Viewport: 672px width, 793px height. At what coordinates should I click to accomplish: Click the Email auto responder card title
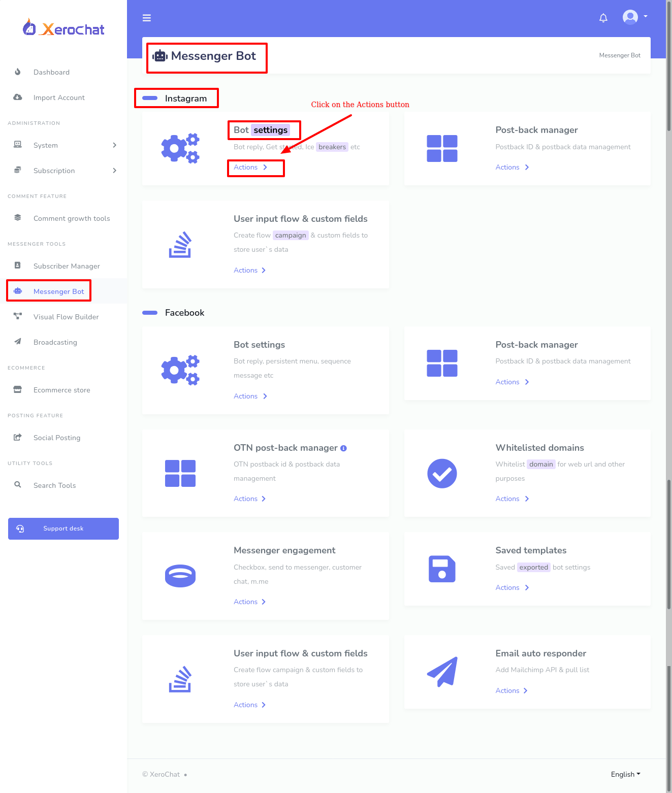pyautogui.click(x=541, y=653)
